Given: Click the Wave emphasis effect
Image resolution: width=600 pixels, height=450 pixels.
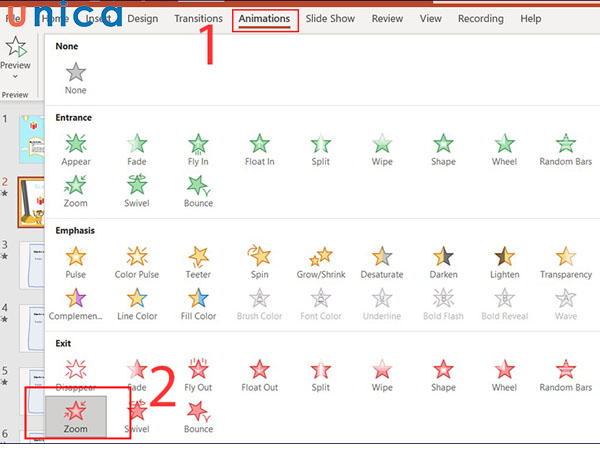Looking at the screenshot, I should [x=566, y=304].
